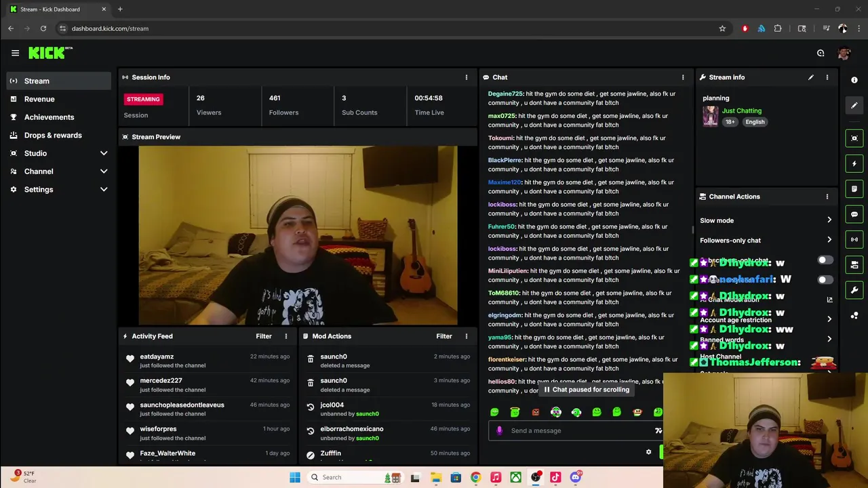This screenshot has height=488, width=868.
Task: Open Mod Actions three-dot options
Action: pos(467,336)
